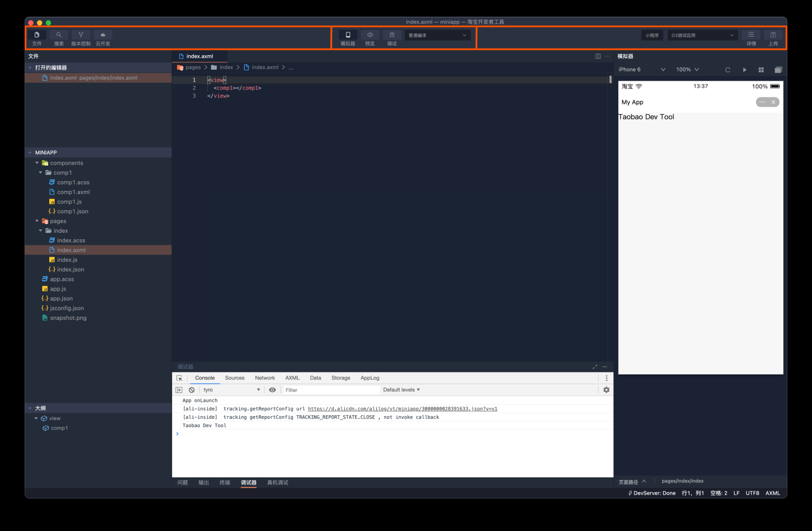Split the editor view

coord(598,56)
